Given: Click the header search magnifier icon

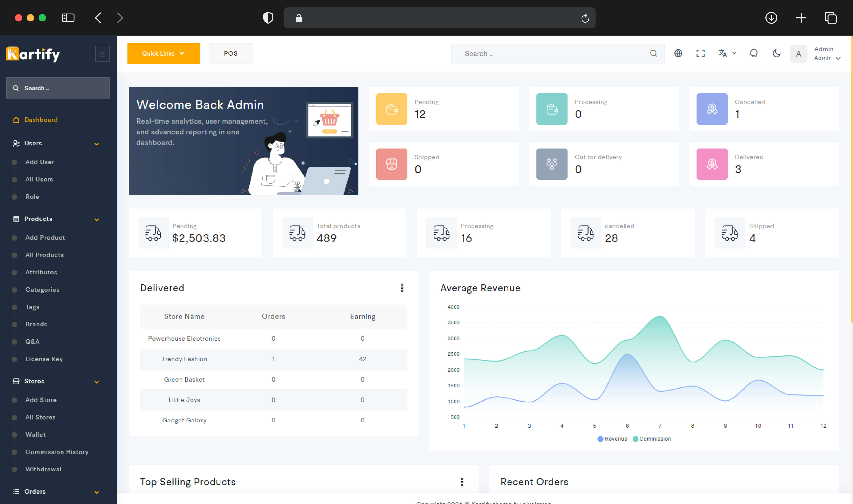Looking at the screenshot, I should pos(653,53).
